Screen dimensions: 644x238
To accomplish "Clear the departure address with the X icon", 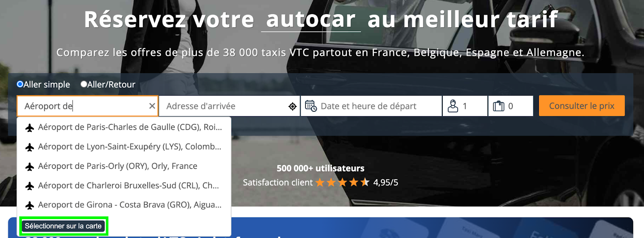I will pyautogui.click(x=152, y=106).
